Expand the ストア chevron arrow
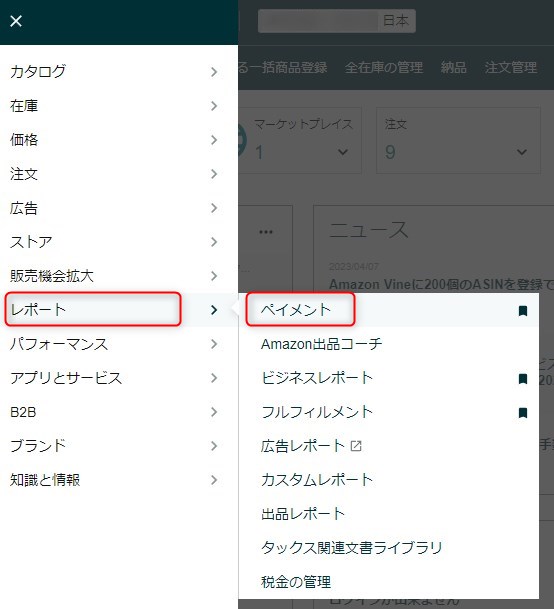 pos(214,242)
